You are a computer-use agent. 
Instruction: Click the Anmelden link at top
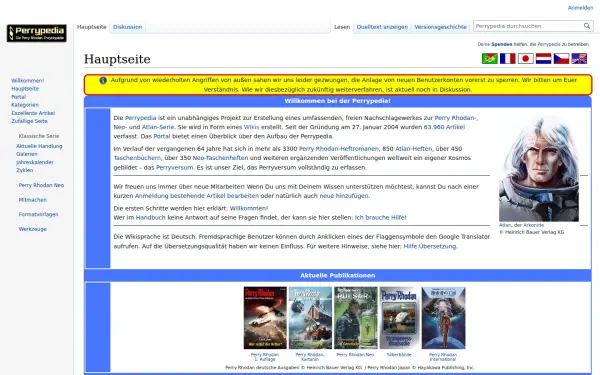point(580,8)
